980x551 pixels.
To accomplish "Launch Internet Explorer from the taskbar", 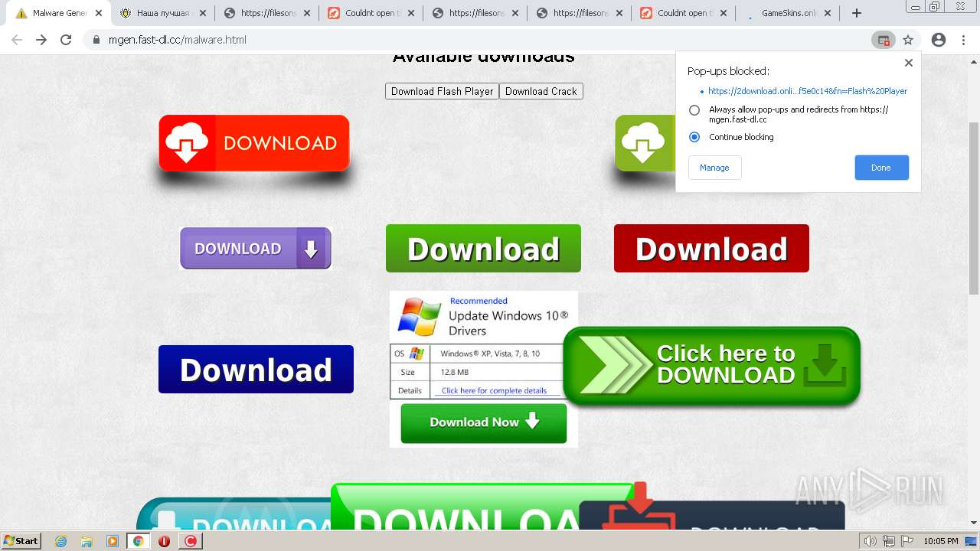I will (x=60, y=541).
